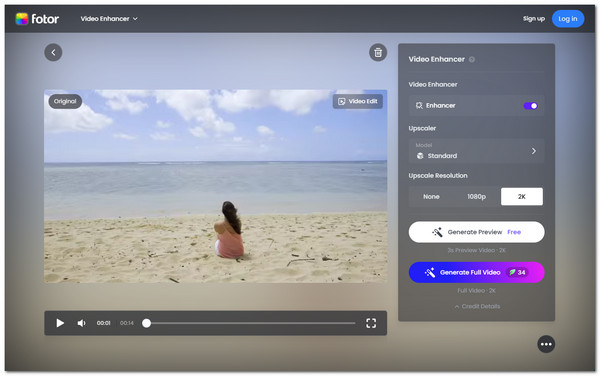600x376 pixels.
Task: Click Generate Preview Free button
Action: (x=476, y=232)
